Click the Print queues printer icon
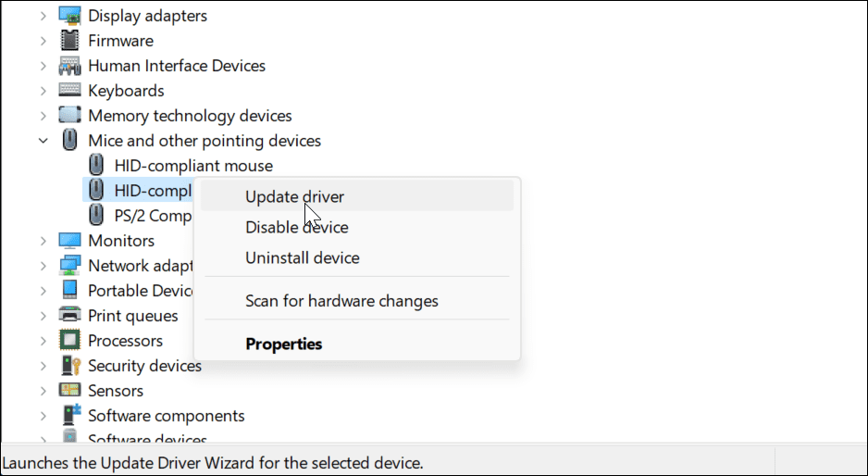Screen dimensions: 868x476 click(x=69, y=316)
